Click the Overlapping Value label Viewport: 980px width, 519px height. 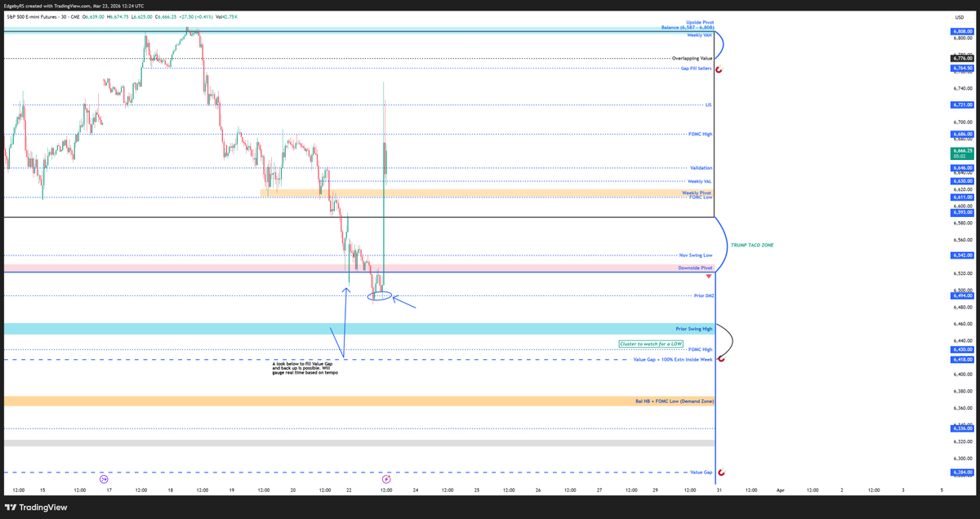pos(692,59)
